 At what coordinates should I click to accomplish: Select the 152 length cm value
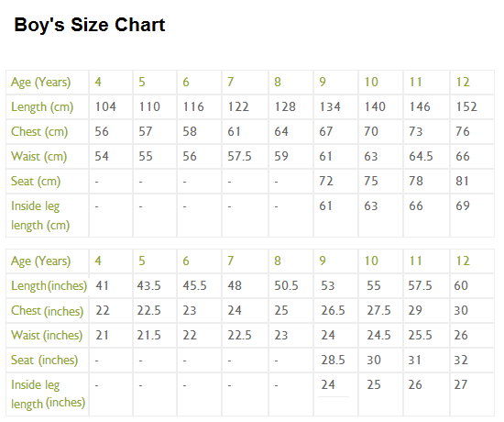click(x=466, y=106)
